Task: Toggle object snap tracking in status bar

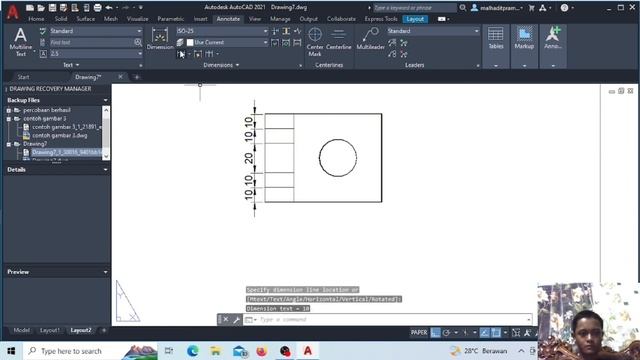Action: coord(484,333)
